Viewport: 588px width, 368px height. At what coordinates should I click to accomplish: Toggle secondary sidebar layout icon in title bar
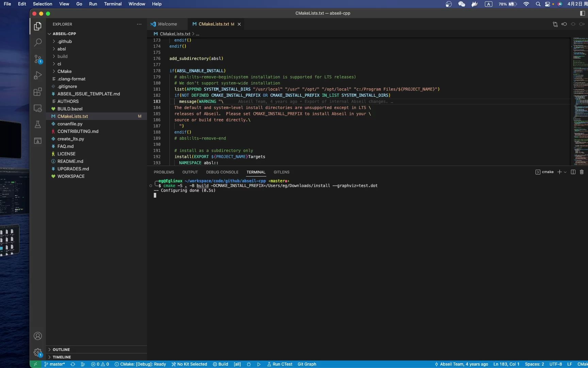582,13
